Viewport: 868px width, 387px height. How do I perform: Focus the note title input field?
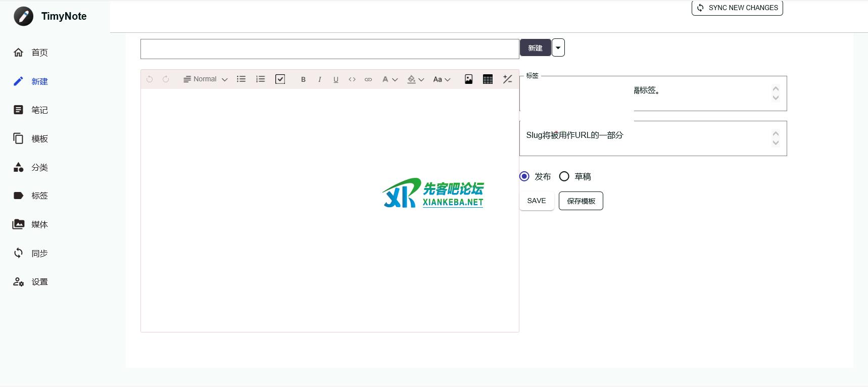click(330, 49)
